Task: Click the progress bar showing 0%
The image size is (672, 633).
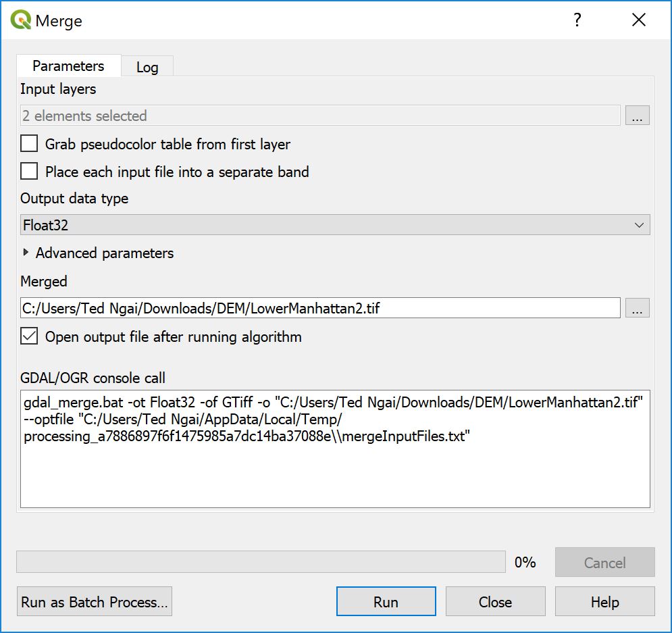Action: [x=262, y=561]
